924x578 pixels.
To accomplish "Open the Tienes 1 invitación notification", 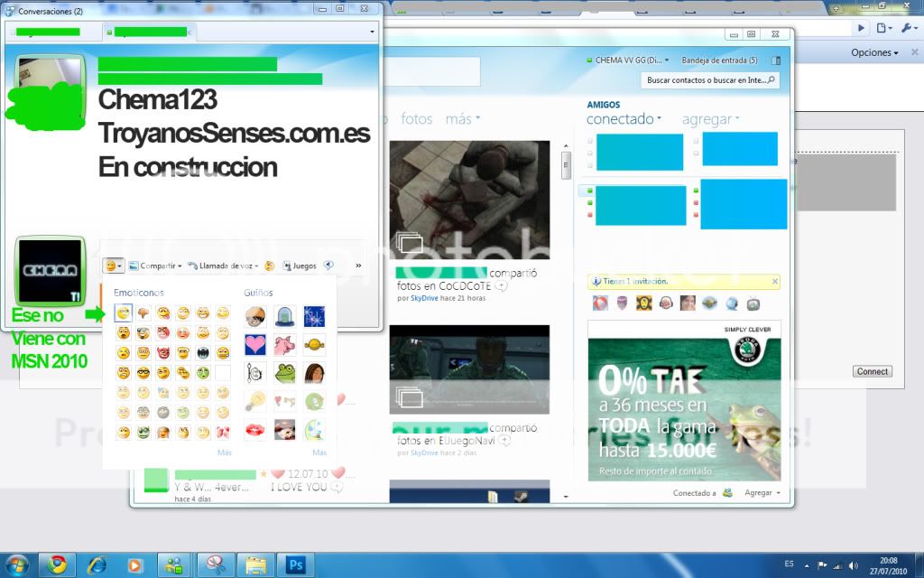I will 635,282.
